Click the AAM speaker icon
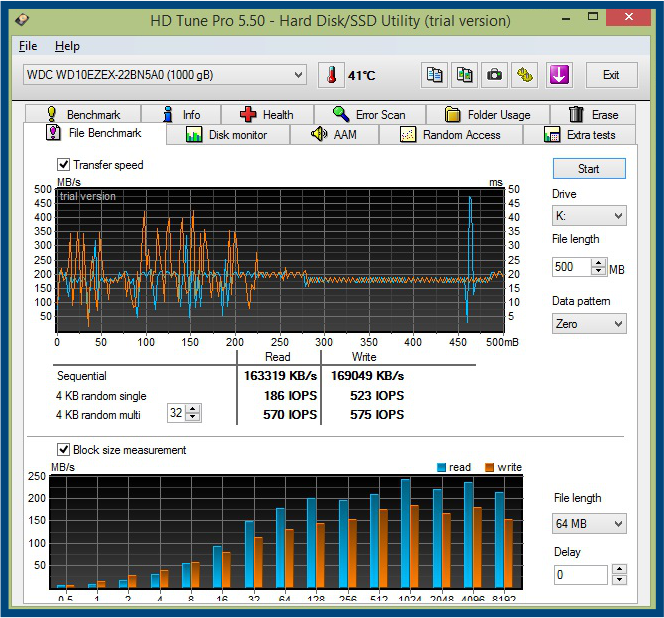Viewport: 664px width, 618px height. [x=319, y=134]
